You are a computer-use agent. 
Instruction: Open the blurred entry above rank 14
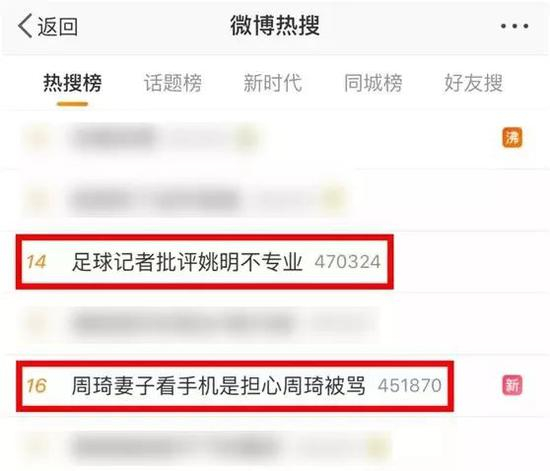[275, 200]
